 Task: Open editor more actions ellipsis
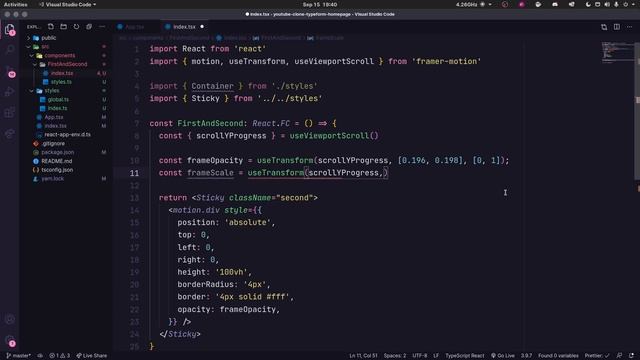(x=629, y=27)
